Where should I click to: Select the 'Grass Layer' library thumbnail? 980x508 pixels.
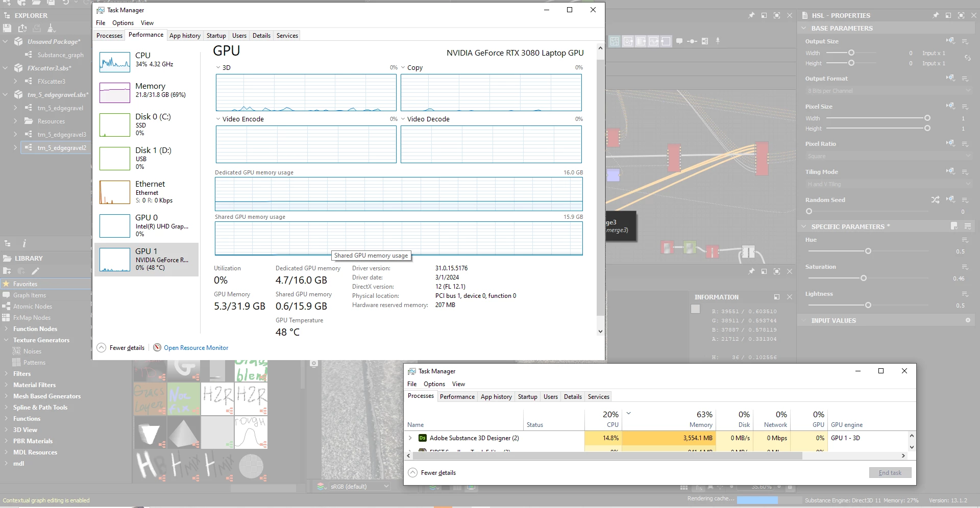coord(150,399)
